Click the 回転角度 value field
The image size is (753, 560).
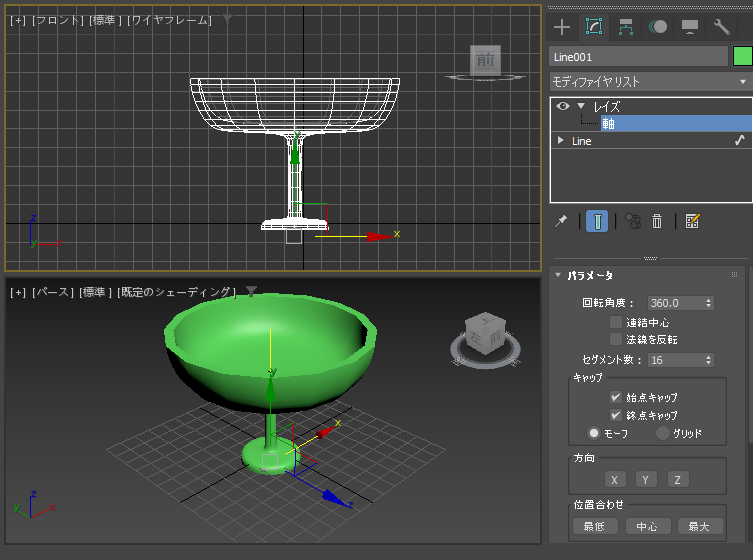[675, 303]
